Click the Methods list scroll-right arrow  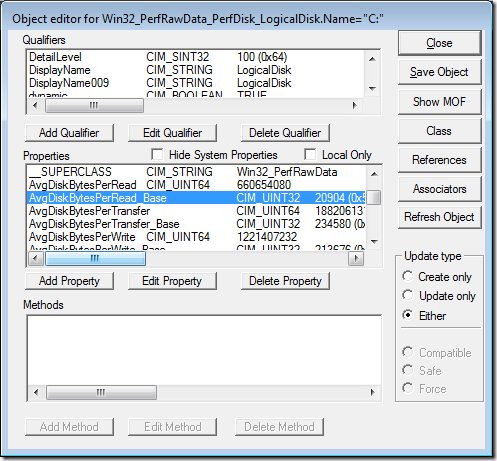click(372, 393)
